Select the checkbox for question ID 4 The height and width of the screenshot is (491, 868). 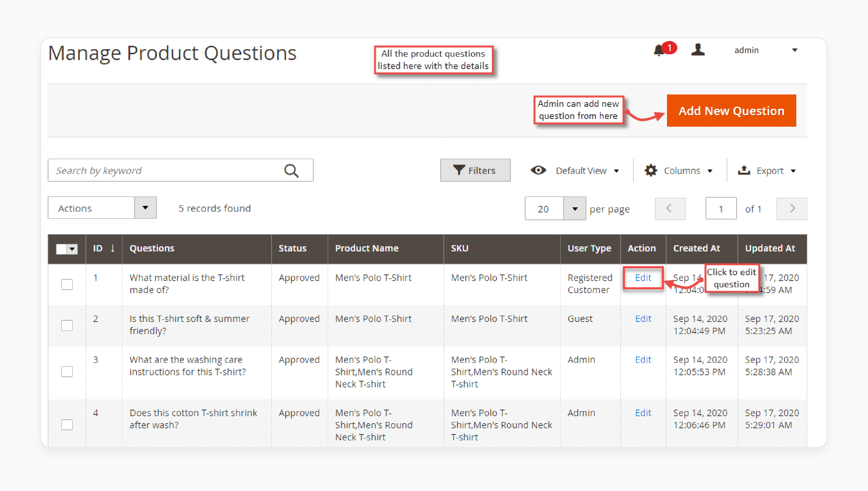point(67,425)
